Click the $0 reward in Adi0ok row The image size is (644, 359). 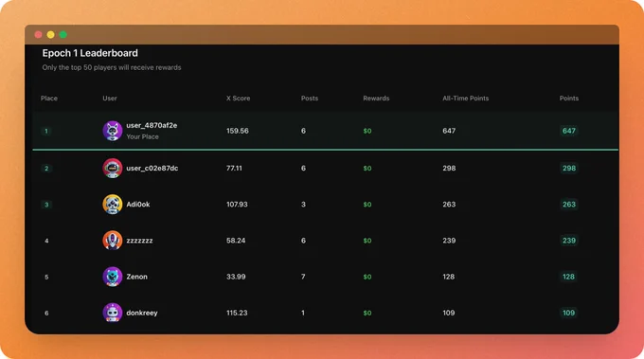[x=367, y=205]
